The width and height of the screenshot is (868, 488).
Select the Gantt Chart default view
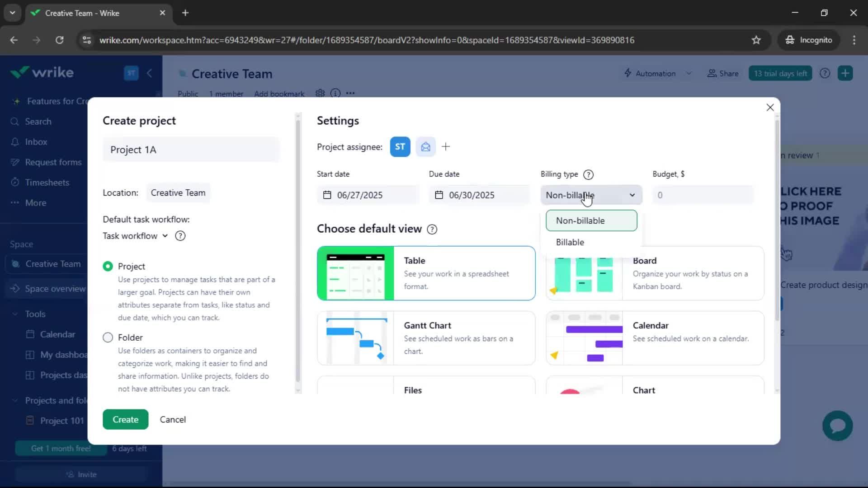click(x=426, y=338)
